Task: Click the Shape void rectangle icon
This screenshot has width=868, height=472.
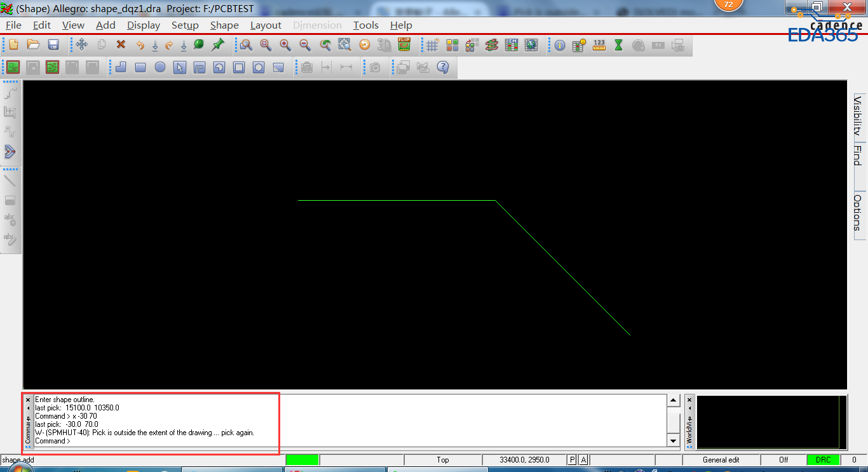Action: pos(239,67)
